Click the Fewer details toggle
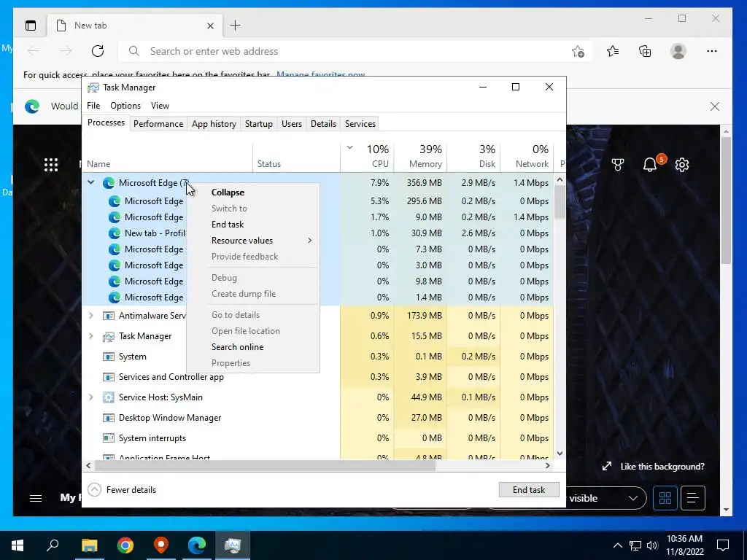 122,489
